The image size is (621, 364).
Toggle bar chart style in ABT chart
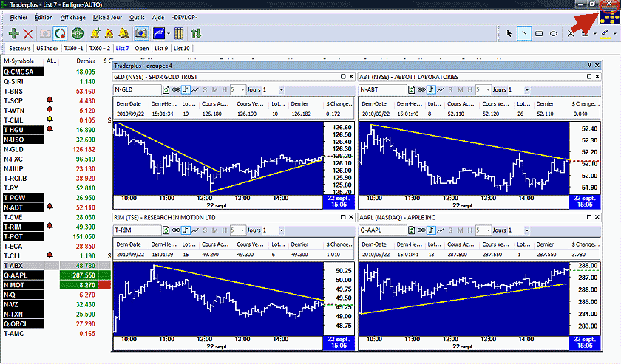tap(431, 90)
